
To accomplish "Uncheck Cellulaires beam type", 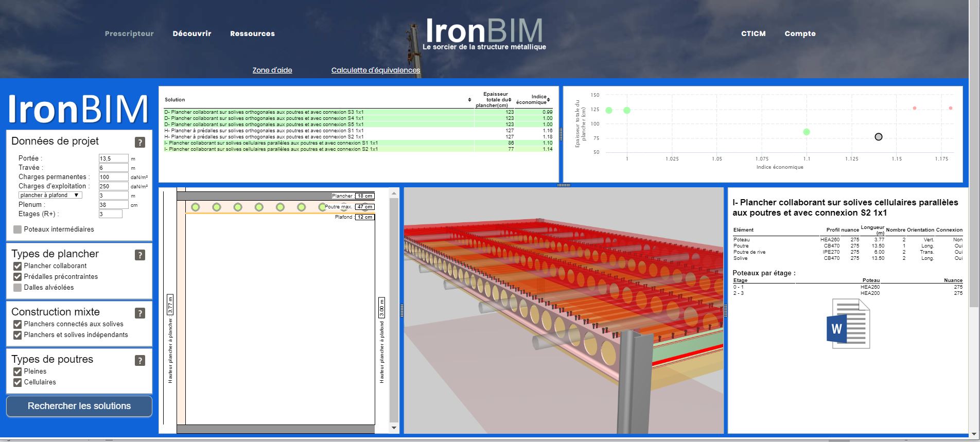I will pyautogui.click(x=17, y=382).
